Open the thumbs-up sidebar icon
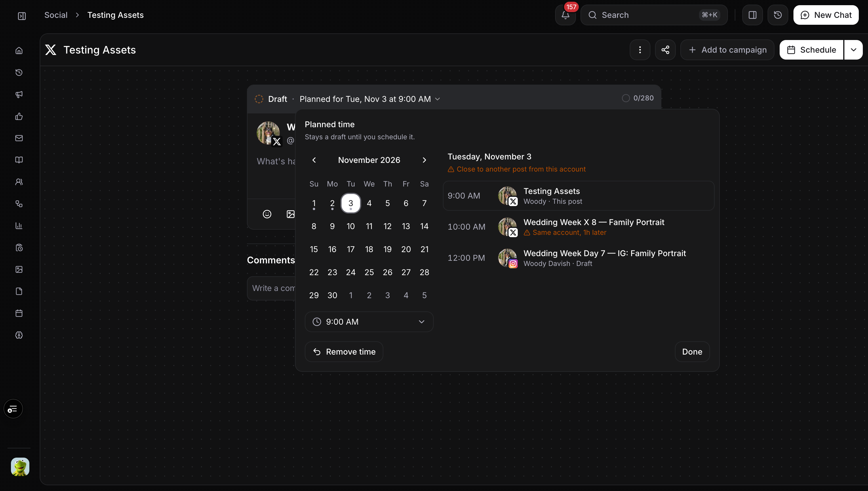The width and height of the screenshot is (868, 491). pos(19,116)
